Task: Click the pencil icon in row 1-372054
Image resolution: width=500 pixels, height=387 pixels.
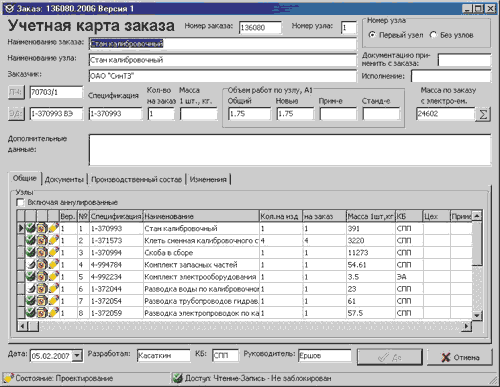Action: click(53, 301)
